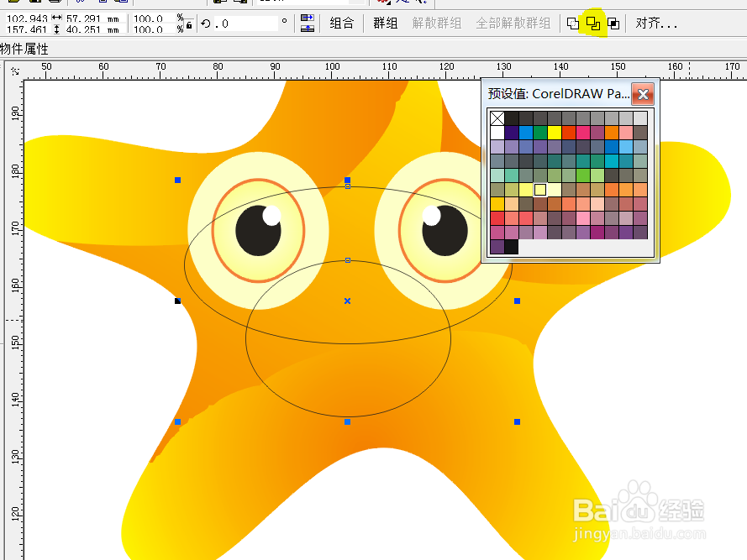Screen dimensions: 747x560
Task: Click the 全部解散群组 toolbar entry
Action: pos(515,23)
